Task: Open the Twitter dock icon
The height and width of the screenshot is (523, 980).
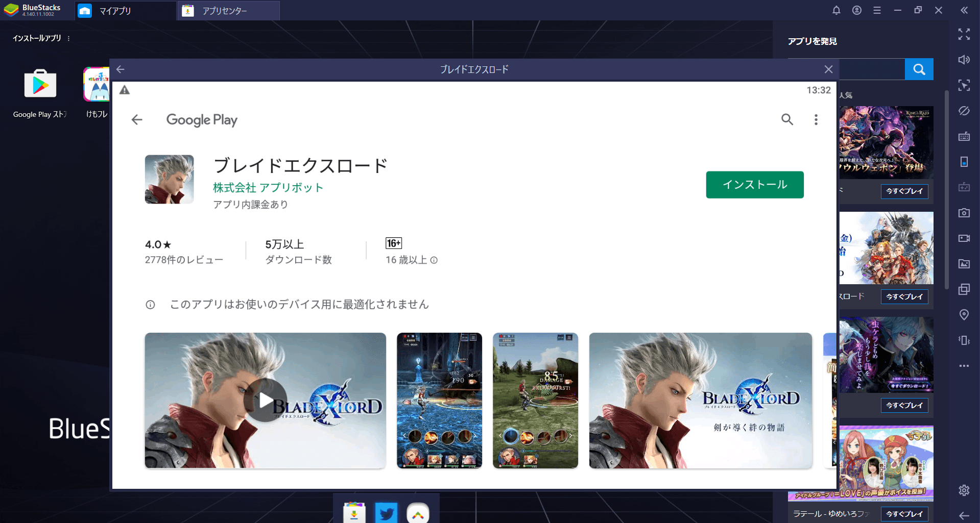Action: [x=386, y=513]
